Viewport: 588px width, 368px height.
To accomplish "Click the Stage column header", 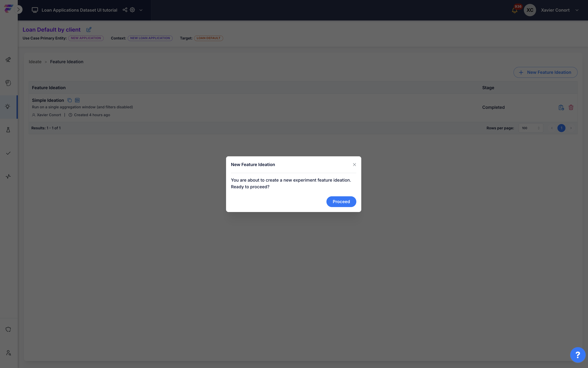I will 488,88.
